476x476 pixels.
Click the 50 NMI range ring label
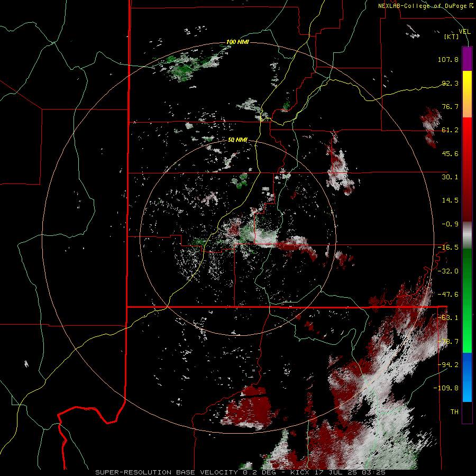point(237,140)
